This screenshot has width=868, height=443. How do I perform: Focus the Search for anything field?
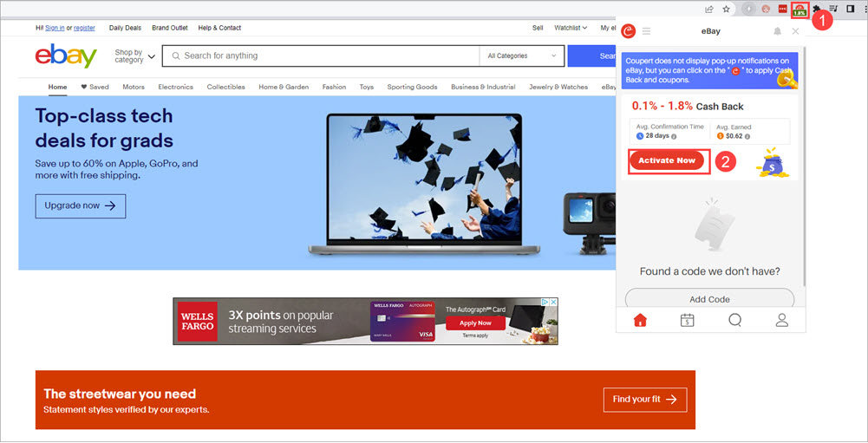[321, 56]
